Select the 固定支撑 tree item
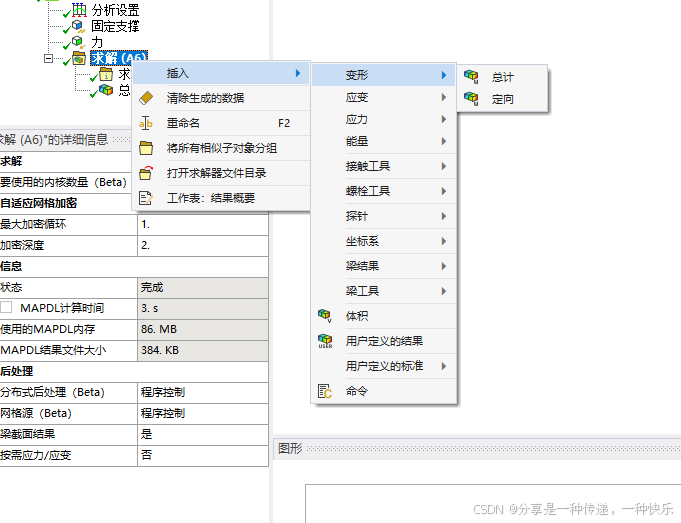 115,26
